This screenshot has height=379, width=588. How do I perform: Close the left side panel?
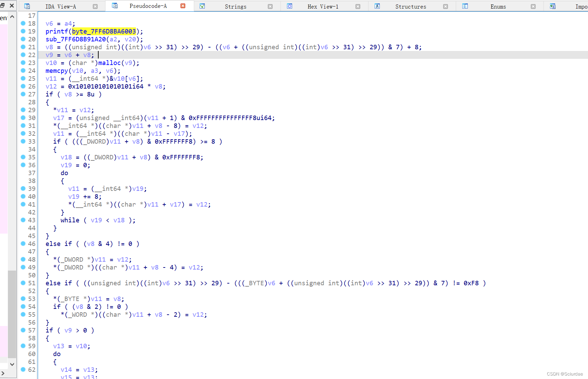[x=12, y=5]
